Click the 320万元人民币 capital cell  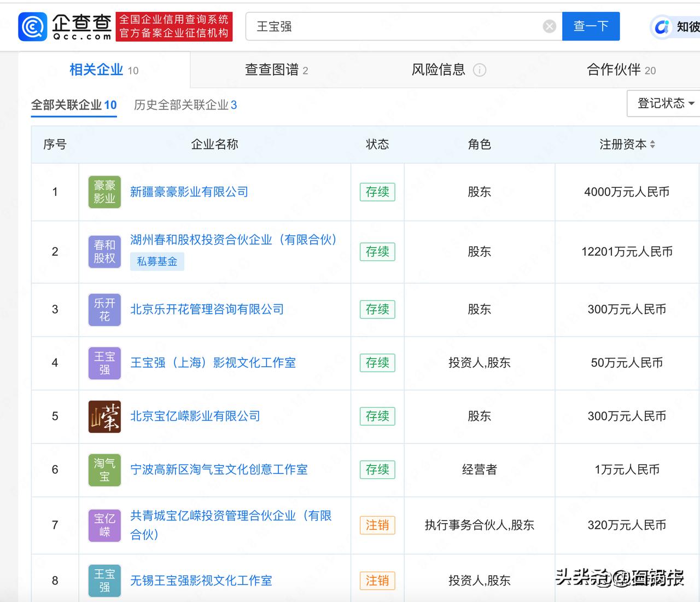(627, 525)
